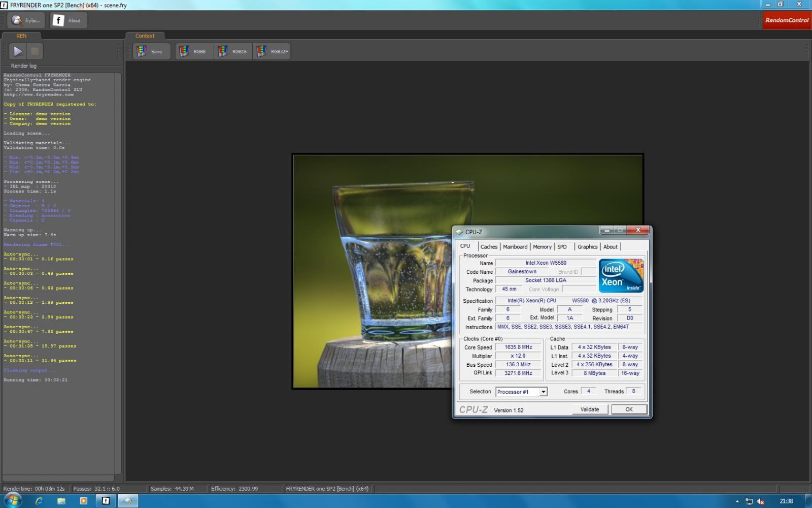The width and height of the screenshot is (812, 508).
Task: Launch Internet Explorer from the taskbar
Action: tap(39, 501)
